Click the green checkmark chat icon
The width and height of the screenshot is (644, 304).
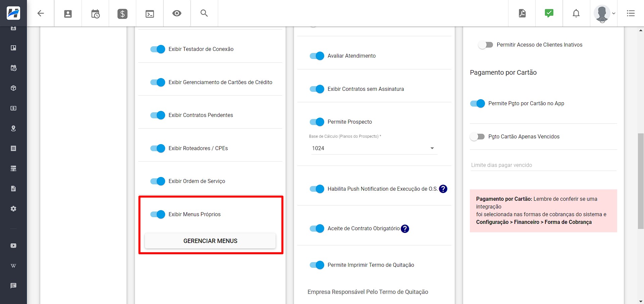(x=549, y=13)
